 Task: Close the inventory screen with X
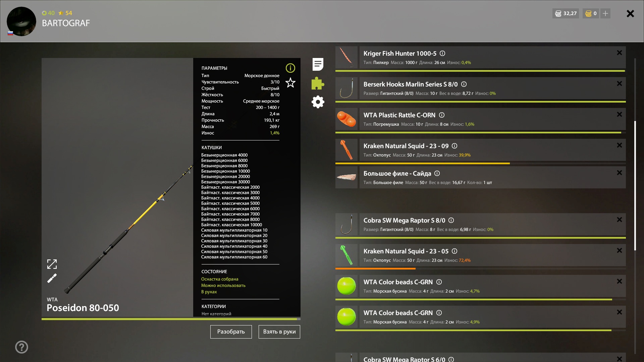630,13
